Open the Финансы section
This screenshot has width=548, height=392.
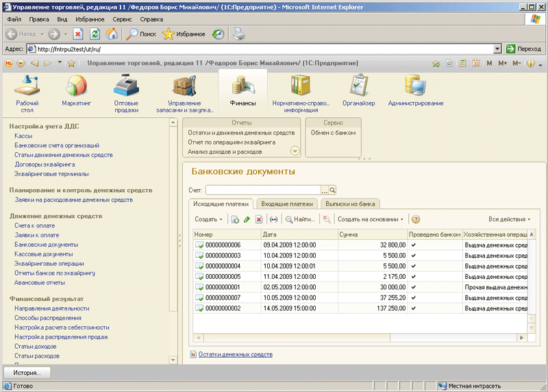(243, 90)
